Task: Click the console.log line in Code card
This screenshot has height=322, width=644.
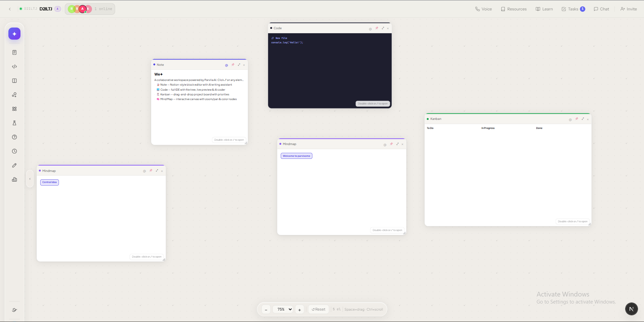Action: pos(287,43)
